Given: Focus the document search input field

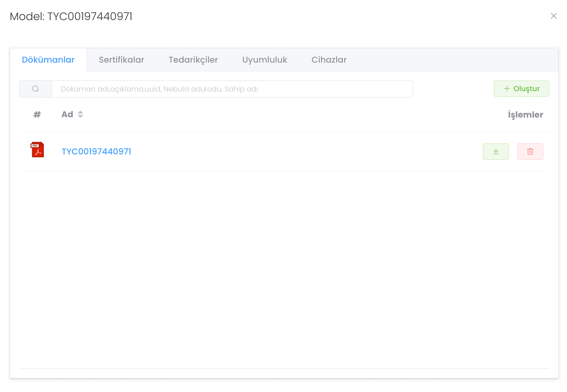Looking at the screenshot, I should [232, 89].
